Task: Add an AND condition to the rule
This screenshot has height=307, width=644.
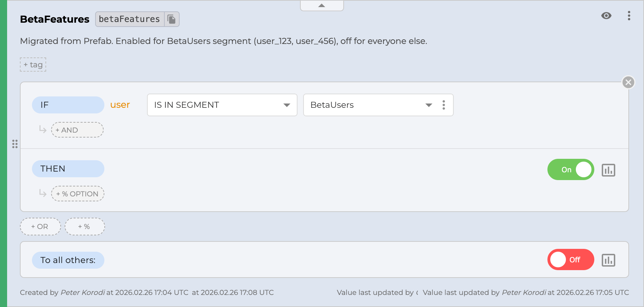Action: pos(77,130)
